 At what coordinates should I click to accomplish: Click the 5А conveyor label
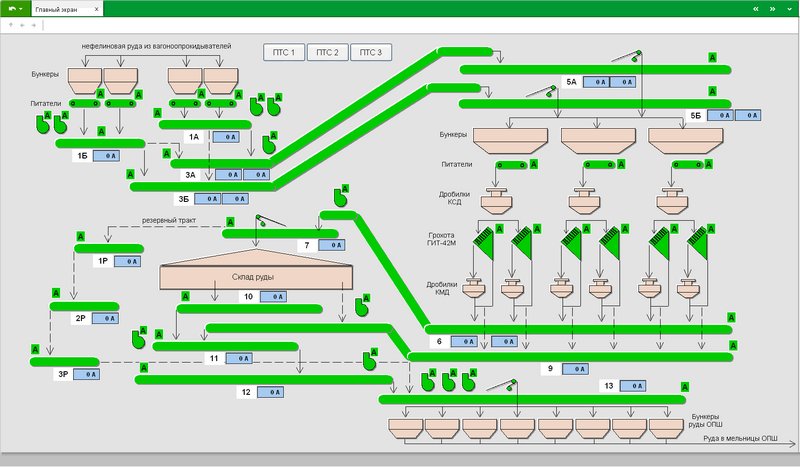[x=571, y=82]
